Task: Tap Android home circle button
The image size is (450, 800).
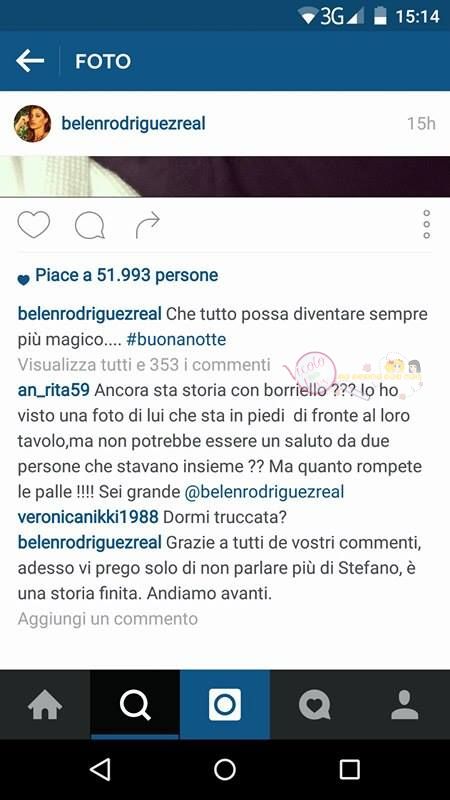Action: point(225,769)
